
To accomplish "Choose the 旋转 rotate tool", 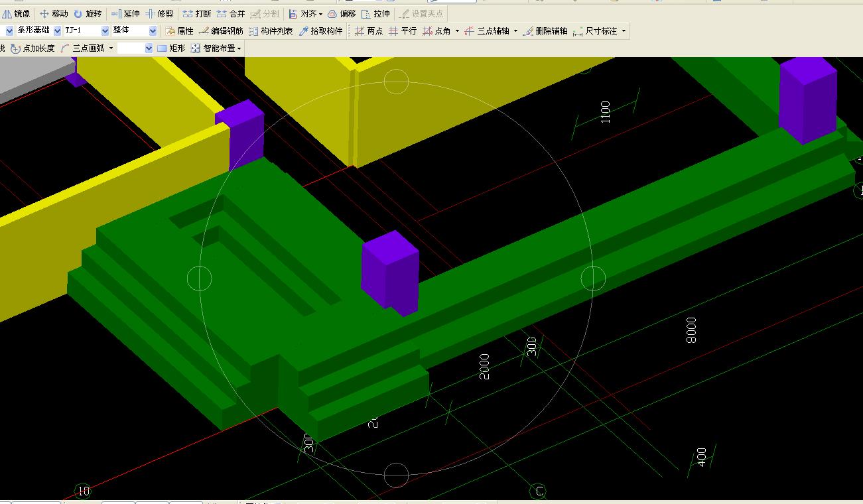I will click(88, 13).
